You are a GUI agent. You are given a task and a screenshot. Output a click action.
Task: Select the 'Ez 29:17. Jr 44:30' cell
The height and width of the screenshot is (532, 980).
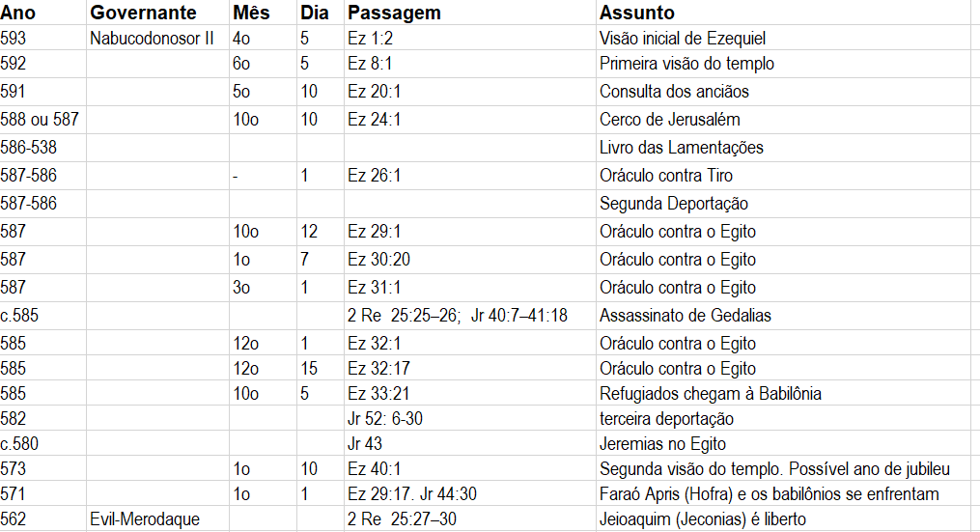click(412, 494)
